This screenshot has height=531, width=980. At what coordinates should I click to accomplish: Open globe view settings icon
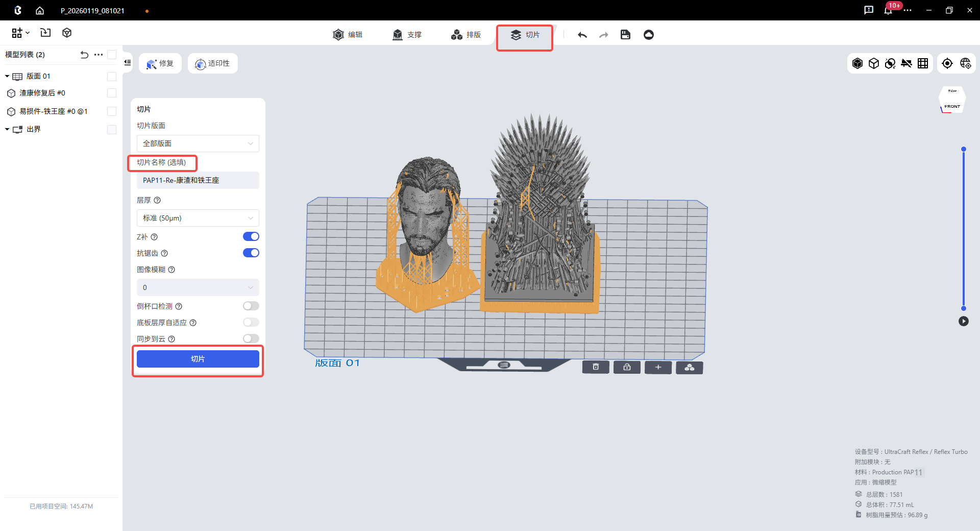pyautogui.click(x=965, y=63)
